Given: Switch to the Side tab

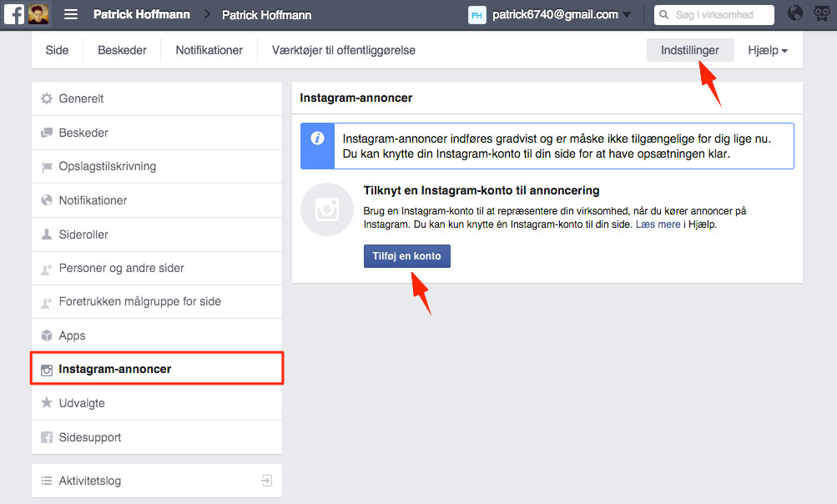Looking at the screenshot, I should [x=57, y=50].
